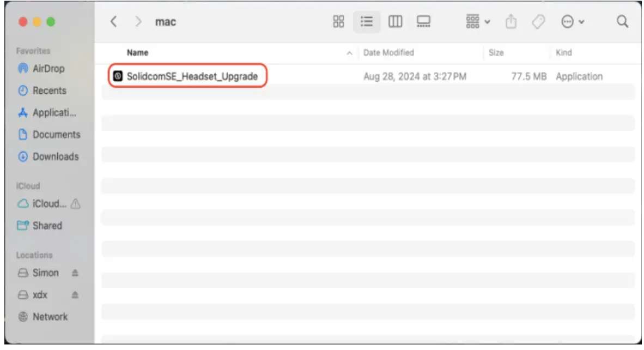The width and height of the screenshot is (644, 350).
Task: Click the Search magnifier icon
Action: click(623, 21)
